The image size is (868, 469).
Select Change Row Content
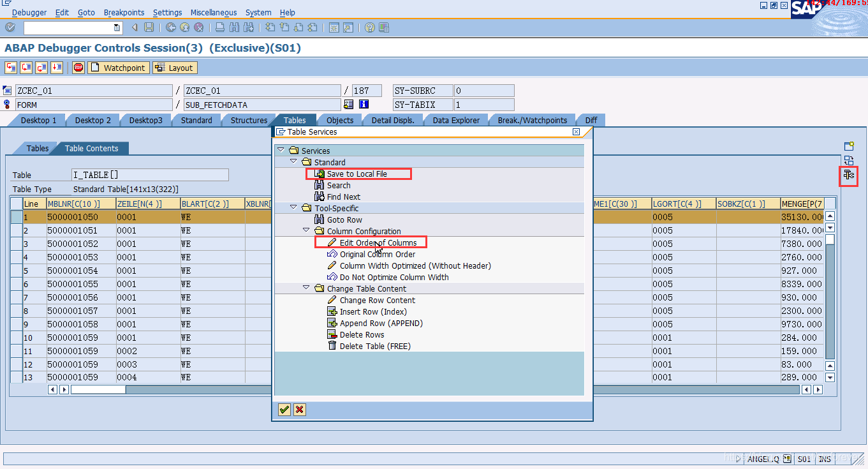click(x=377, y=300)
